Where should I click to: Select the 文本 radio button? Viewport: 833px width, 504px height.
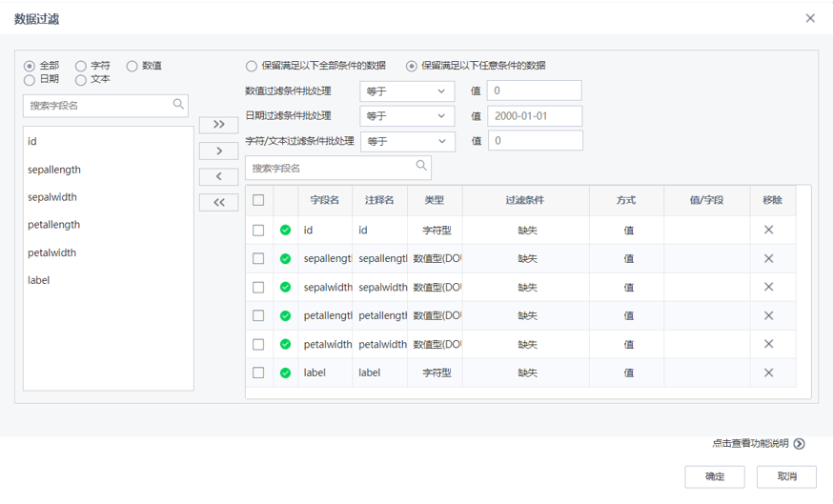pyautogui.click(x=81, y=80)
